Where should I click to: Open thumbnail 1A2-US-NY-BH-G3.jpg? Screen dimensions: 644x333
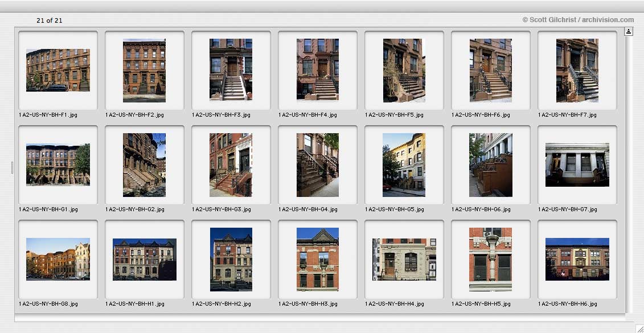point(231,165)
